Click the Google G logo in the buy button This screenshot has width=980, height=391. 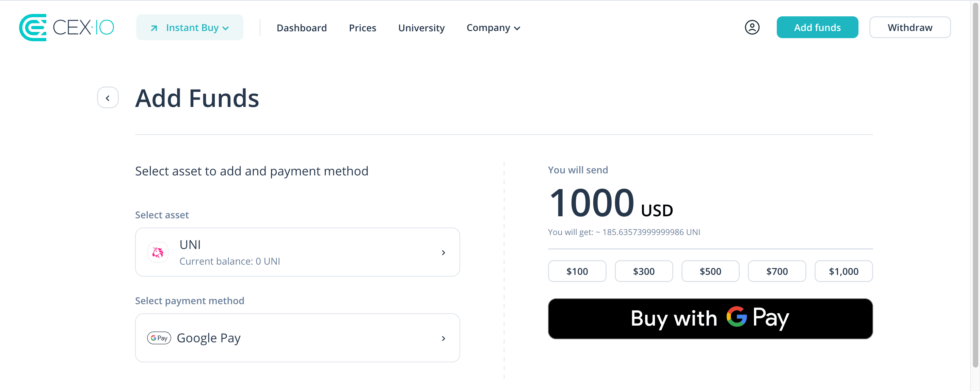737,317
